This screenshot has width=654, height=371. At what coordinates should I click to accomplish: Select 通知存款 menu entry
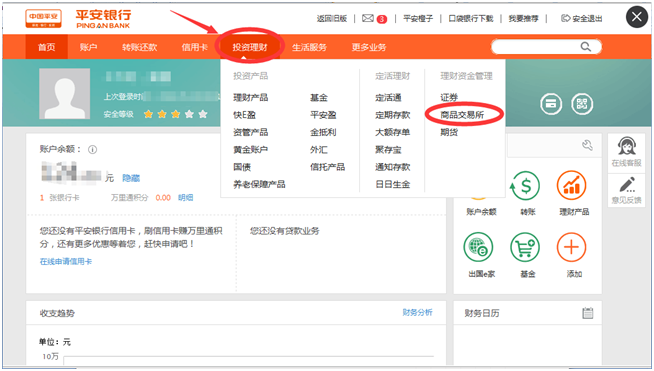click(392, 167)
